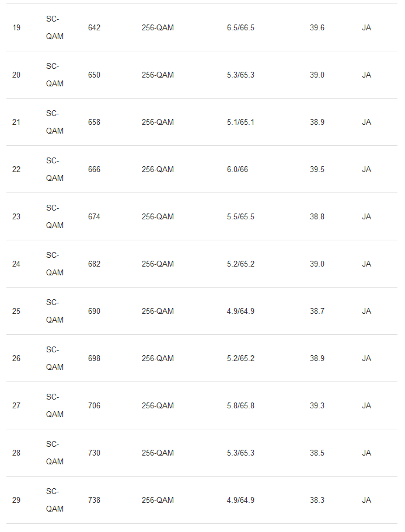This screenshot has width=405, height=532.
Task: Click channel number 20 in the table
Action: coord(16,75)
